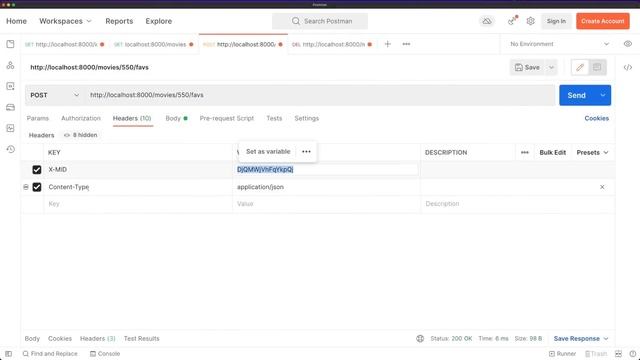Open the No Environment selector
The image size is (640, 360).
559,44
